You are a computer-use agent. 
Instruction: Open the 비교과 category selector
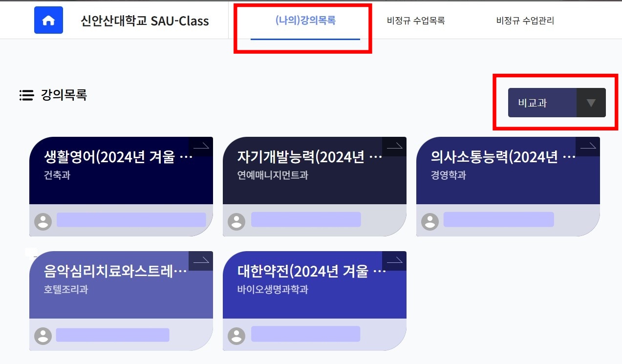[x=557, y=103]
